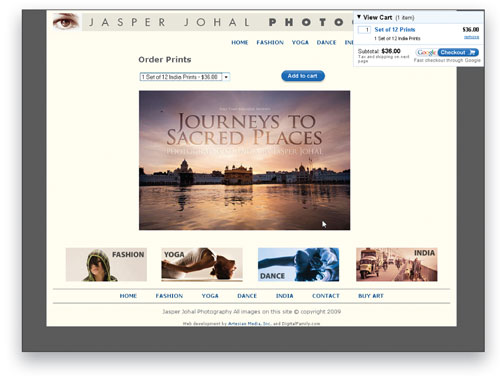Open the Yoga gallery thumbnail
Viewport: 500px width, 376px height.
[x=202, y=264]
